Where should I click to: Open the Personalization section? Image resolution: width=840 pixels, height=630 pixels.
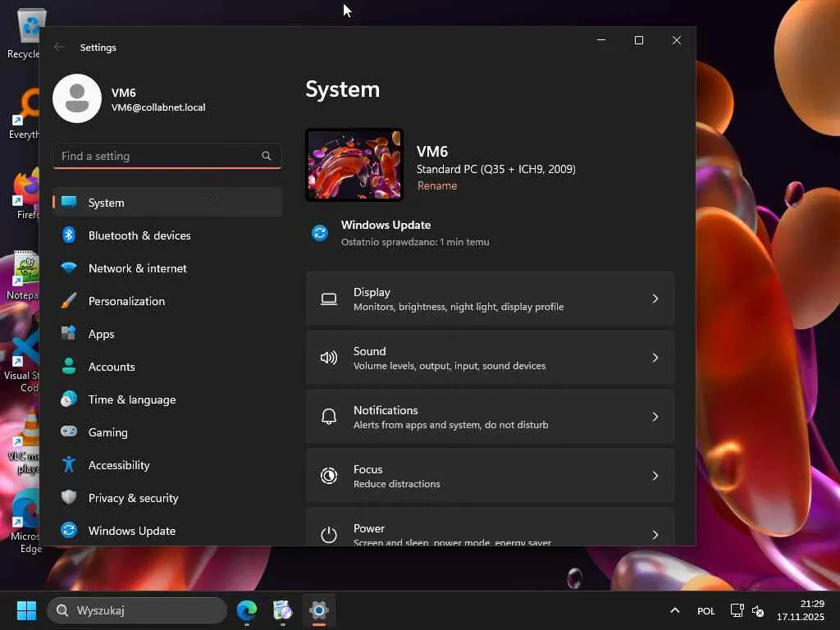167,301
